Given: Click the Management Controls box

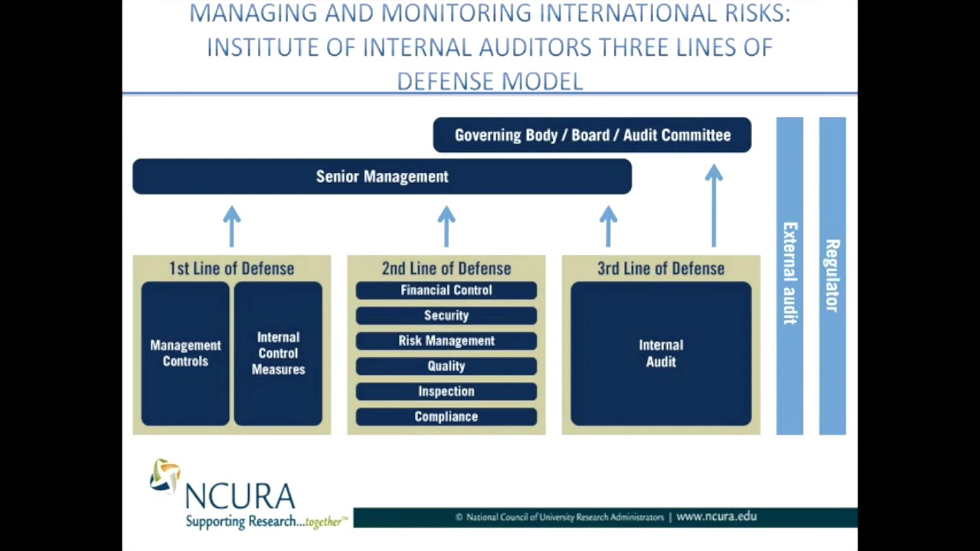Looking at the screenshot, I should coord(185,354).
